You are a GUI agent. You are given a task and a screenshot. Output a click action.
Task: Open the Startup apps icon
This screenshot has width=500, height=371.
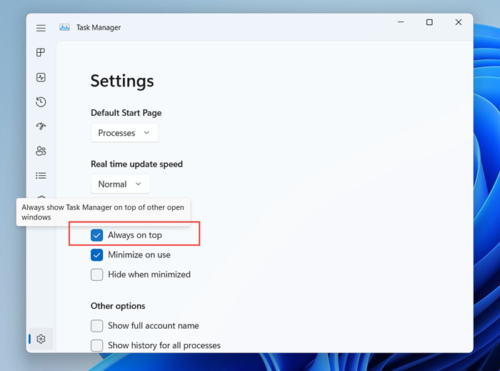pos(41,126)
